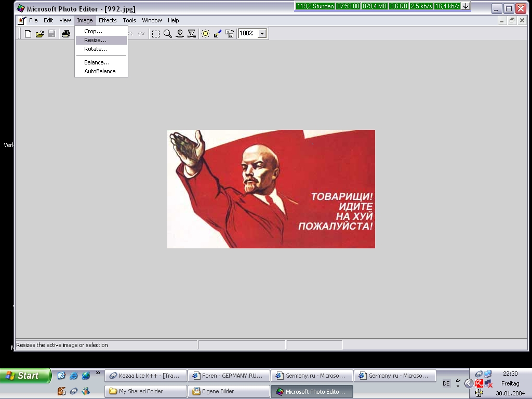Click the '07:53:00' green timer

pos(348,6)
